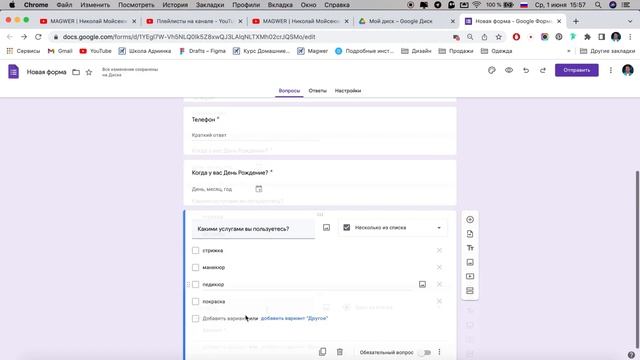Click the address bar URL
This screenshot has height=360, width=640.
coord(189,37)
